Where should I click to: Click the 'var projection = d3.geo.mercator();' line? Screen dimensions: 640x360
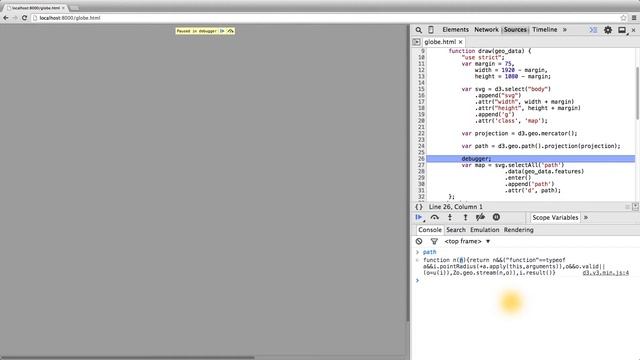click(x=519, y=133)
